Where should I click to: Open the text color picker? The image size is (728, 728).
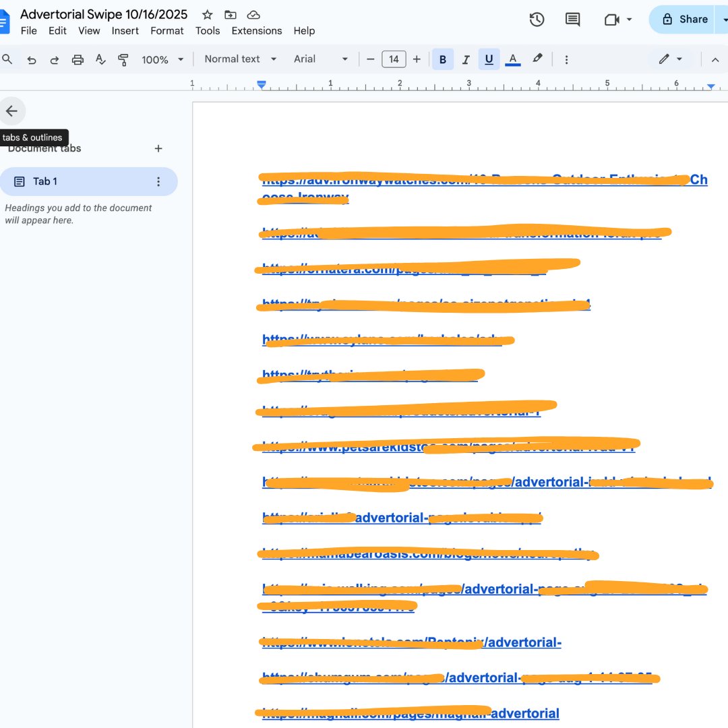512,59
